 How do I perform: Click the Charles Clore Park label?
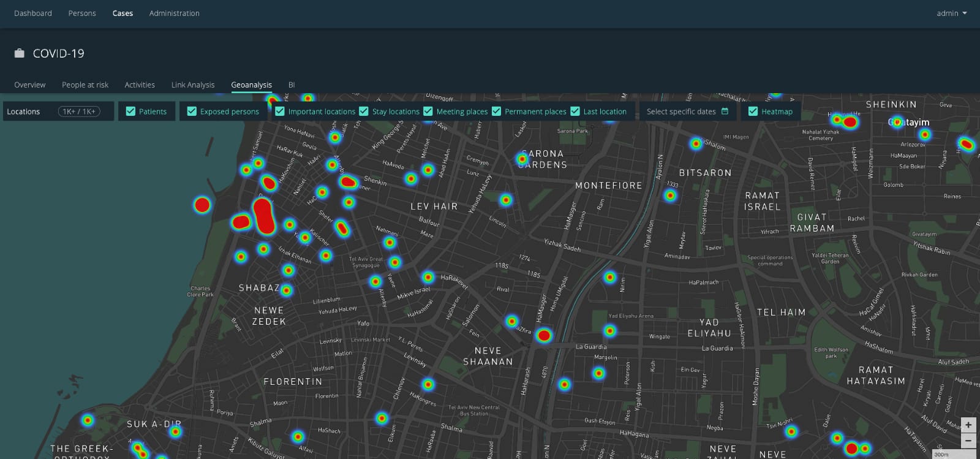click(200, 291)
